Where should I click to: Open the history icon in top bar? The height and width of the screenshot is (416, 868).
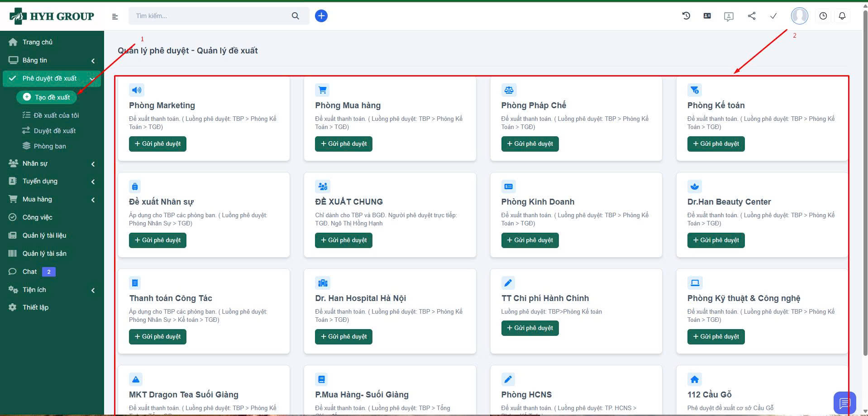tap(686, 16)
